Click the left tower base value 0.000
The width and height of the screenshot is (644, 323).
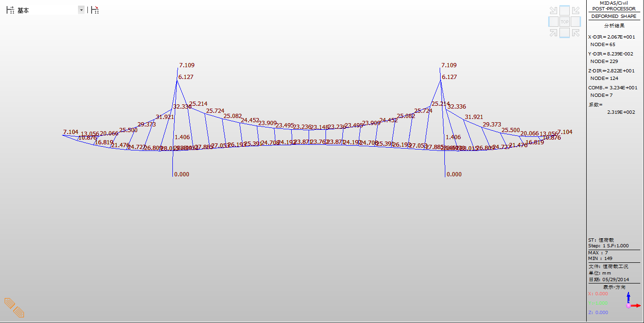click(x=182, y=174)
